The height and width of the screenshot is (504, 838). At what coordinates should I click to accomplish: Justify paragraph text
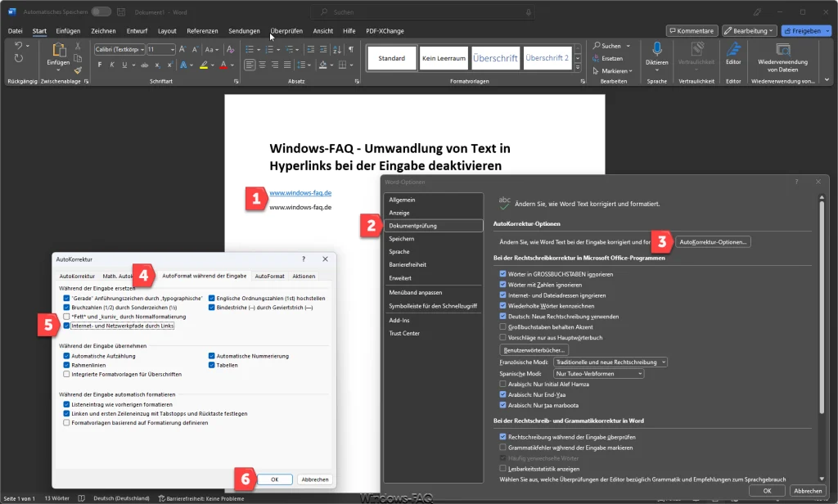coord(287,65)
